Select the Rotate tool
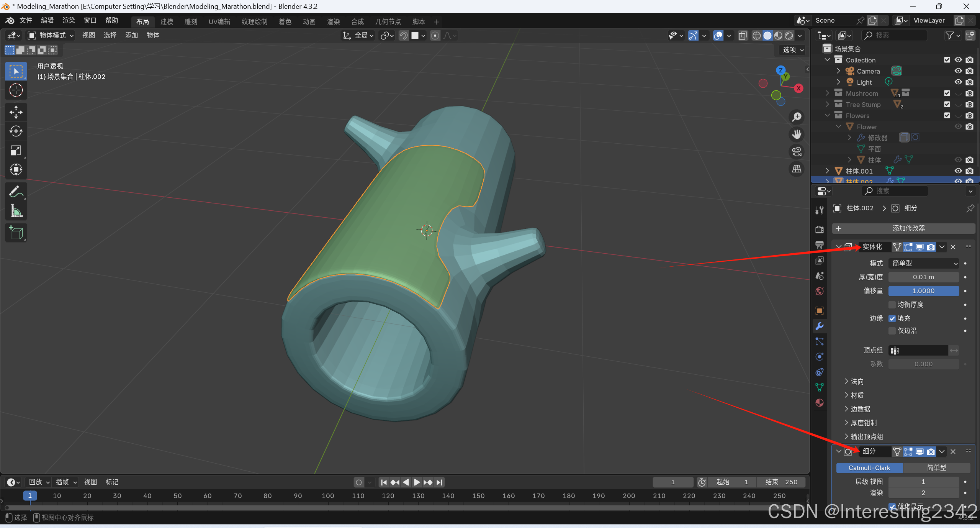Image resolution: width=980 pixels, height=528 pixels. click(16, 131)
